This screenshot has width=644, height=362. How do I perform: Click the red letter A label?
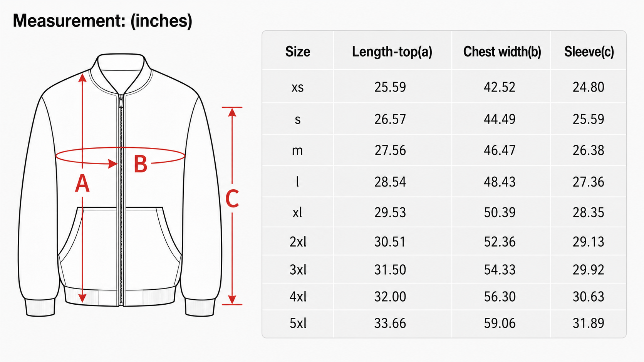[82, 184]
